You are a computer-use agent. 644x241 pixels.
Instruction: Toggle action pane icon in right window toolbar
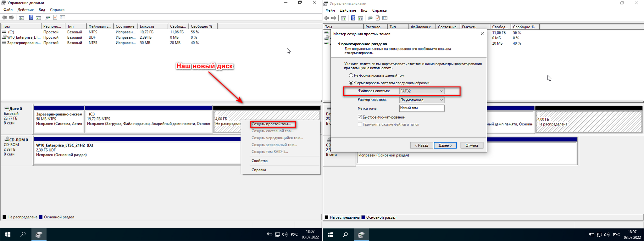click(x=361, y=18)
